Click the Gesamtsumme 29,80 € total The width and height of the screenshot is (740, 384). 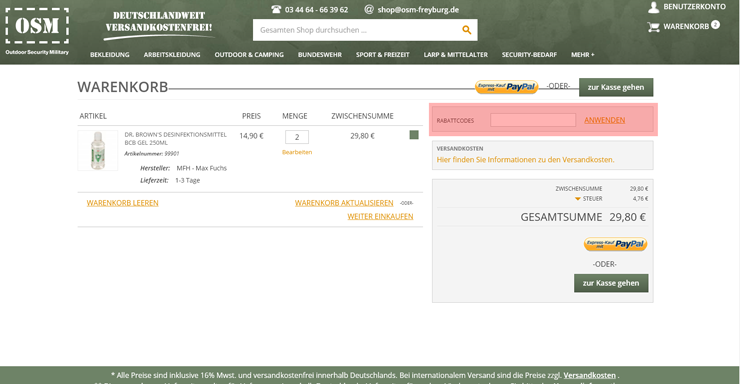point(583,217)
